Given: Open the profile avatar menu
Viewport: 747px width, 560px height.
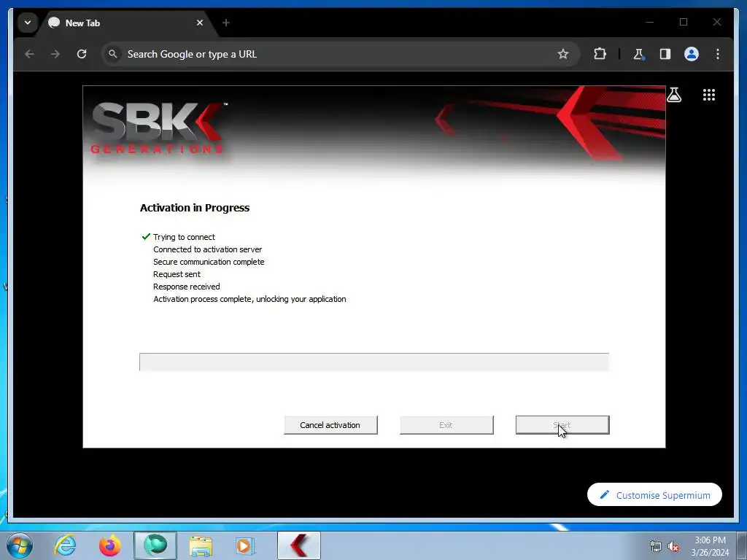Looking at the screenshot, I should pyautogui.click(x=692, y=54).
